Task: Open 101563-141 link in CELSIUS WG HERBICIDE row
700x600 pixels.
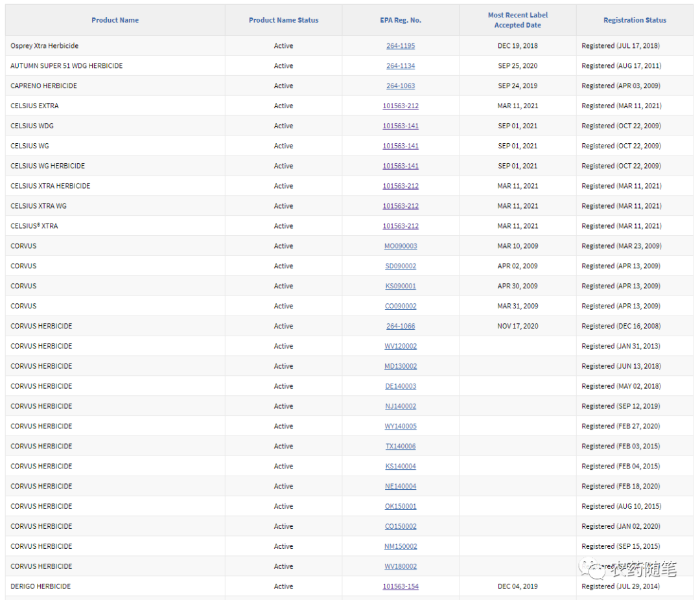Action: [x=401, y=166]
